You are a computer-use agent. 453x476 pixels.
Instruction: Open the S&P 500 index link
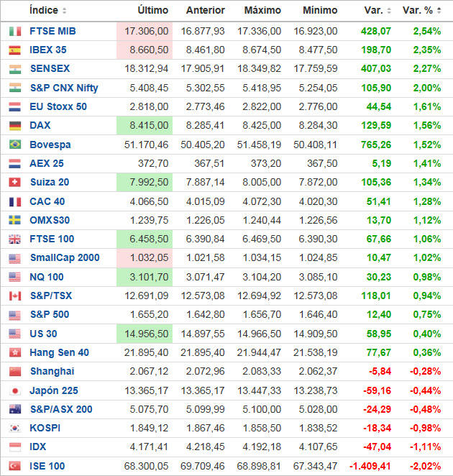click(50, 314)
